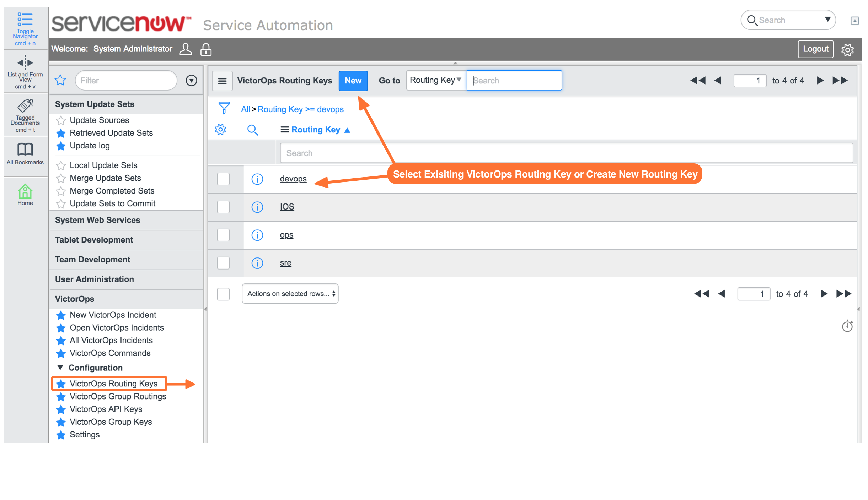
Task: Open the System Web Services section
Action: click(97, 220)
